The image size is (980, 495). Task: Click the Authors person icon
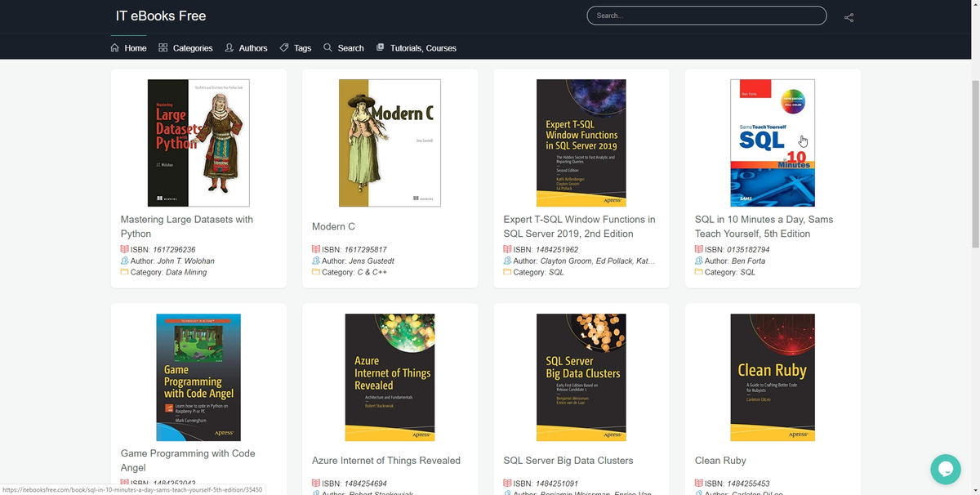(x=229, y=47)
